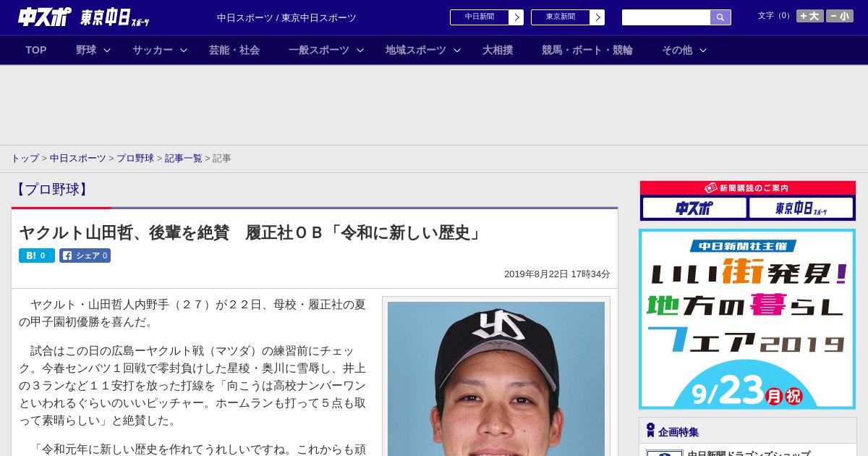Expand the 地域スポーツ dropdown chevron
The image size is (868, 456).
[457, 50]
